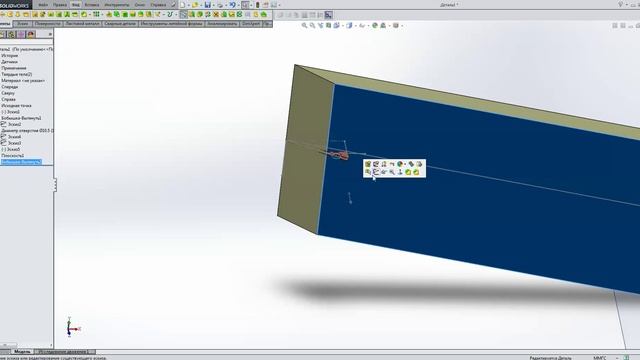The height and width of the screenshot is (360, 640).
Task: Click the sphere Appearances icon in context toolbar
Action: pos(400,164)
